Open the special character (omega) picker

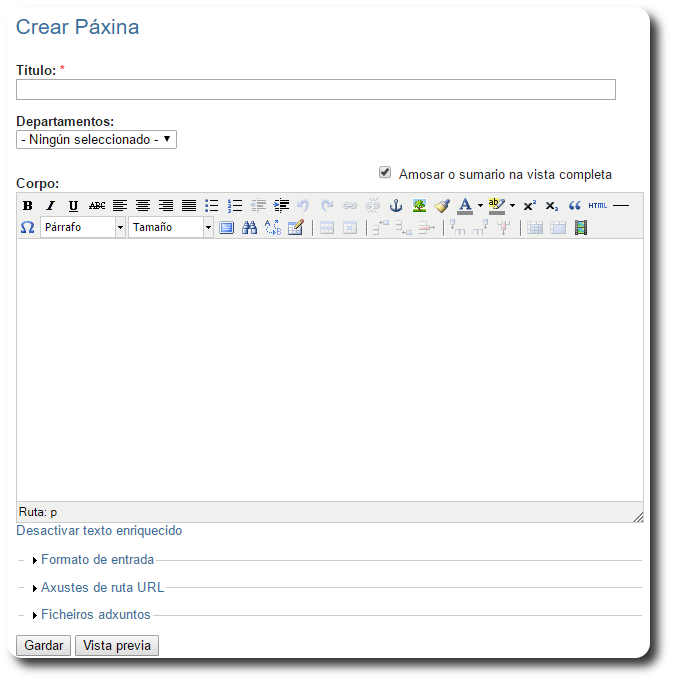point(28,227)
